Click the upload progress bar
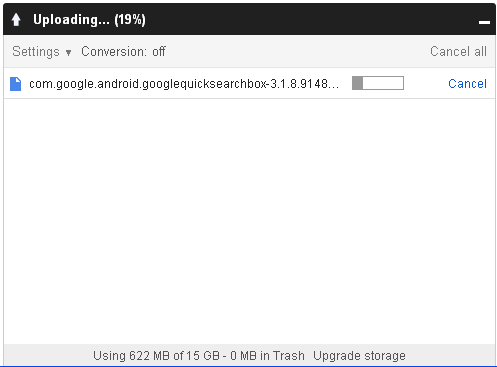The image size is (497, 367). 378,83
